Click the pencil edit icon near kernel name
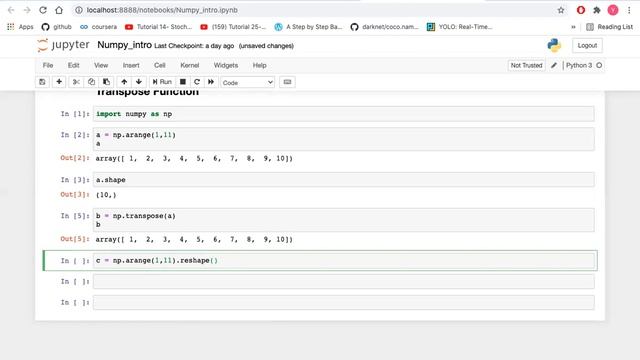 (554, 65)
